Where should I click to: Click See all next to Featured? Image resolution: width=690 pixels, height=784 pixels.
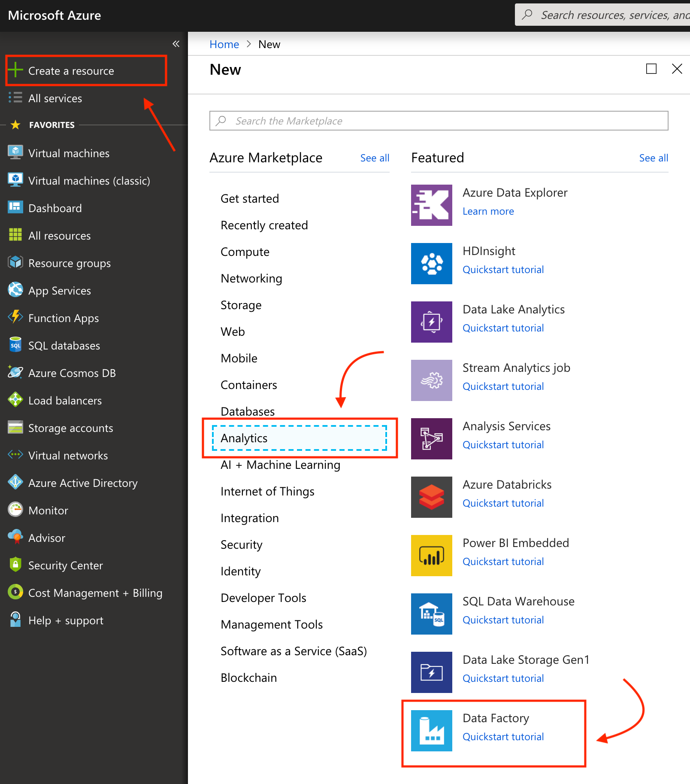[654, 158]
